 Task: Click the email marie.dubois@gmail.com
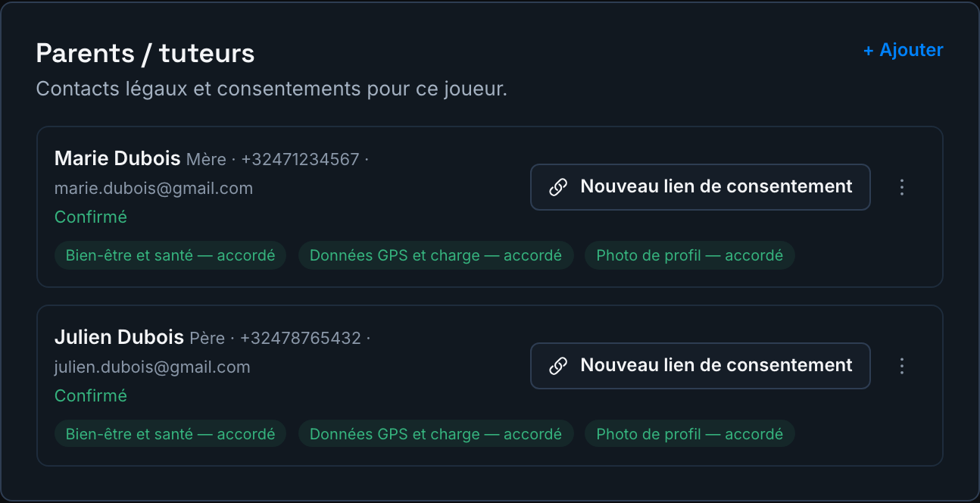[x=154, y=189]
